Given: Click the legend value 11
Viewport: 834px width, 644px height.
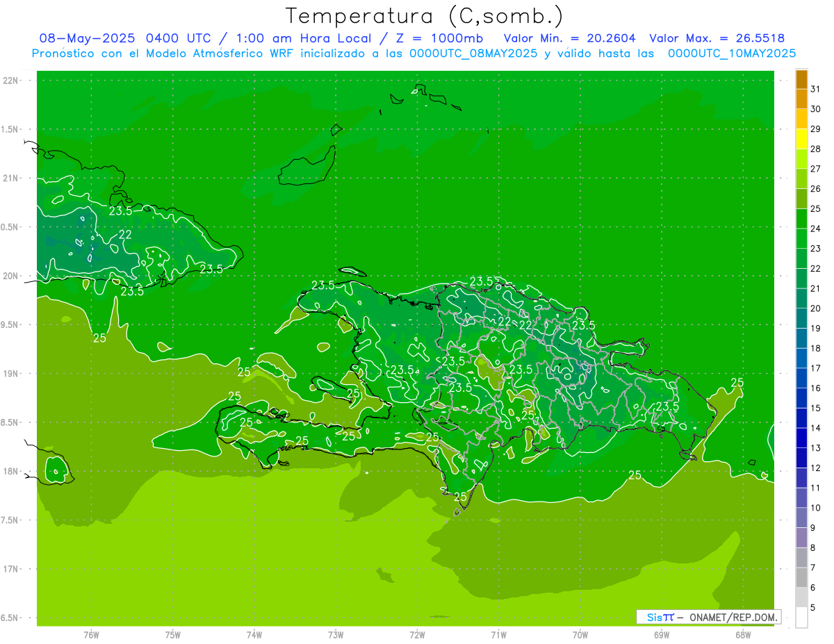Looking at the screenshot, I should pos(815,488).
